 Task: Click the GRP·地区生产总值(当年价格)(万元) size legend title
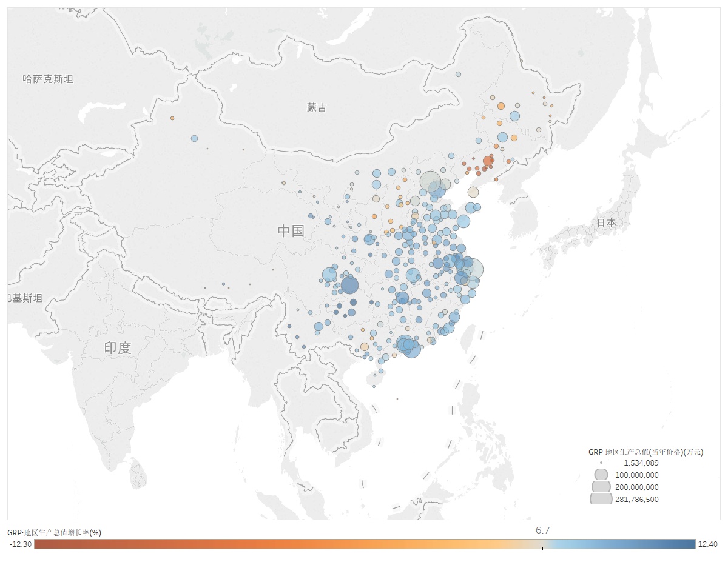coord(645,452)
